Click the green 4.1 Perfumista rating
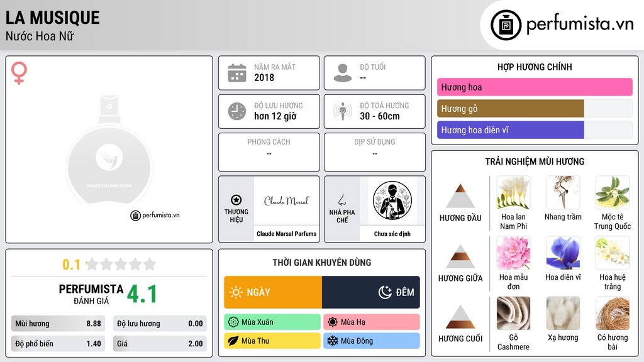 tap(142, 294)
